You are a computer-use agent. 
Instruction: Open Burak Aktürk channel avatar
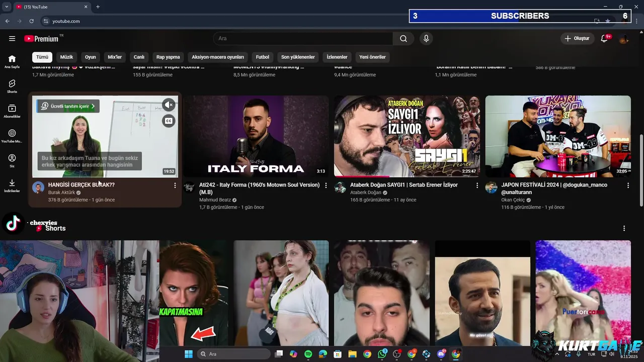point(38,188)
